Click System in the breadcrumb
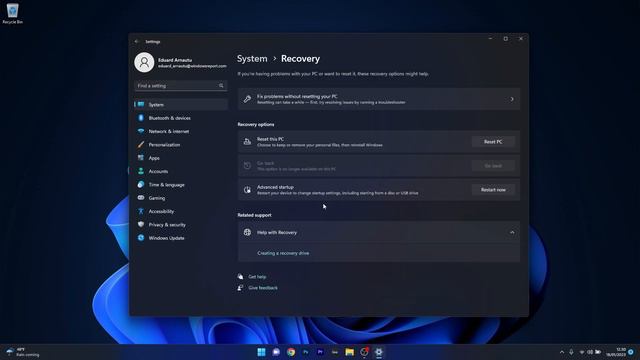 pos(252,59)
